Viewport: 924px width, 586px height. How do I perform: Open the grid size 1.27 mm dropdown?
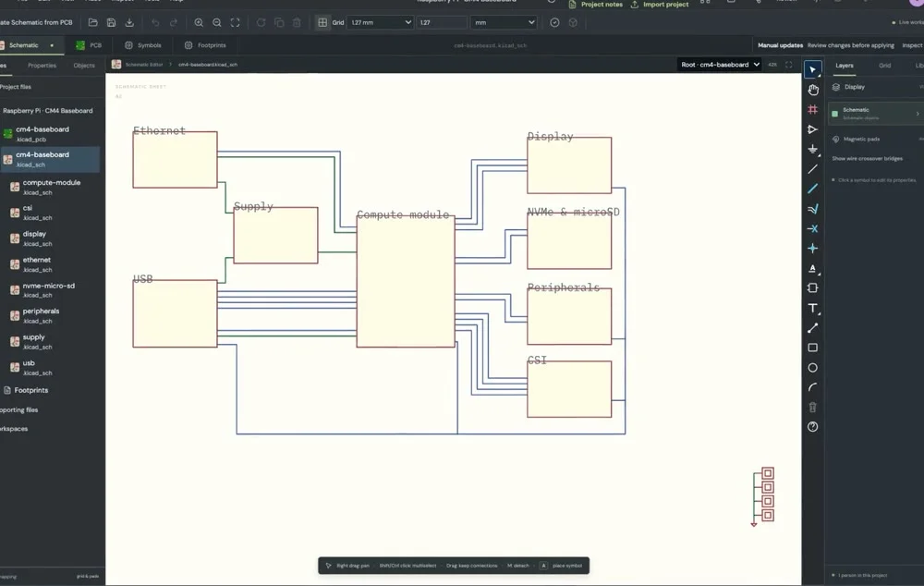(380, 22)
